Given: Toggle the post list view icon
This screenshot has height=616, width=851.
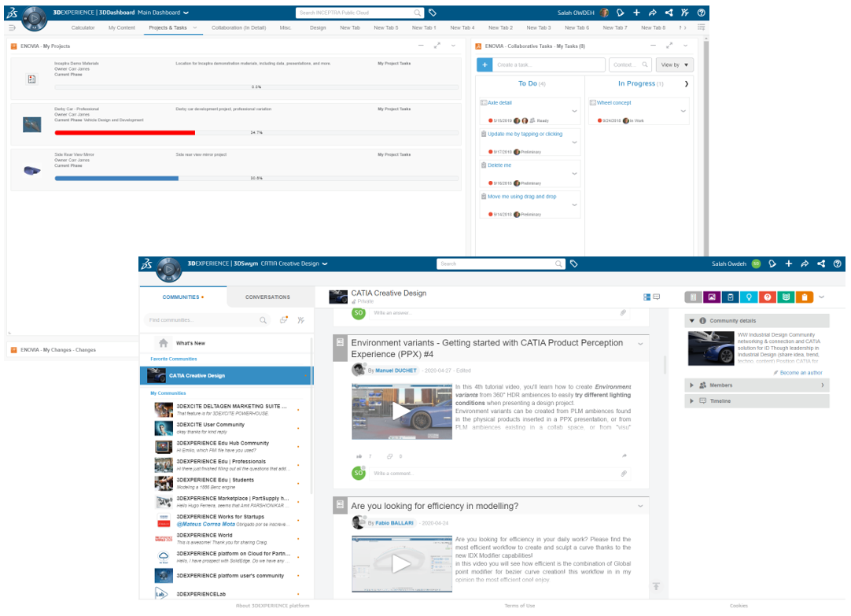Looking at the screenshot, I should tap(647, 297).
